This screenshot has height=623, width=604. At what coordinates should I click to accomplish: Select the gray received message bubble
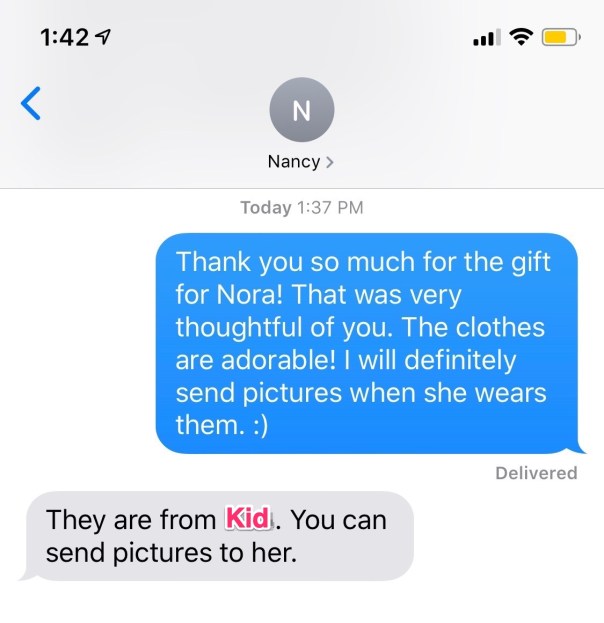(217, 536)
